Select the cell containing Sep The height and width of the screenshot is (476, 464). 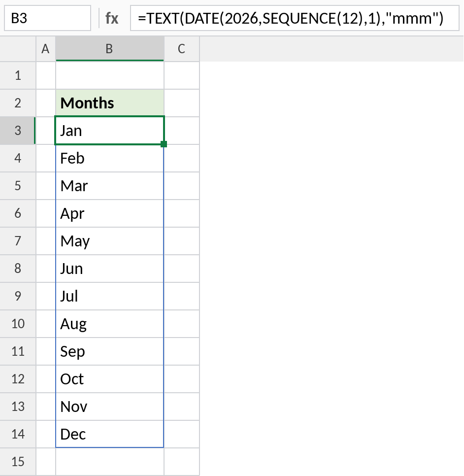pyautogui.click(x=109, y=351)
